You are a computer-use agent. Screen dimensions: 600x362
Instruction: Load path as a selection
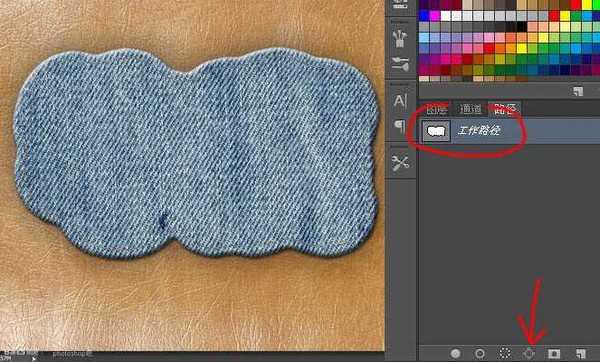click(505, 354)
